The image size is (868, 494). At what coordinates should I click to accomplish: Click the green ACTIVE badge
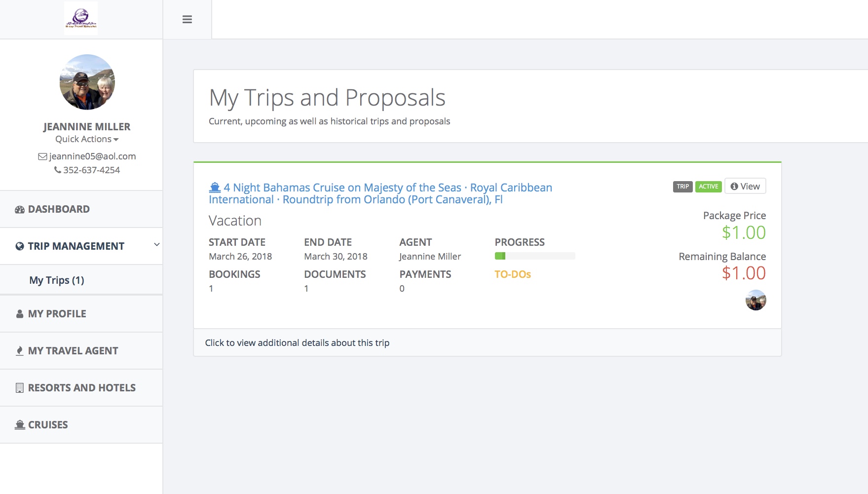709,187
